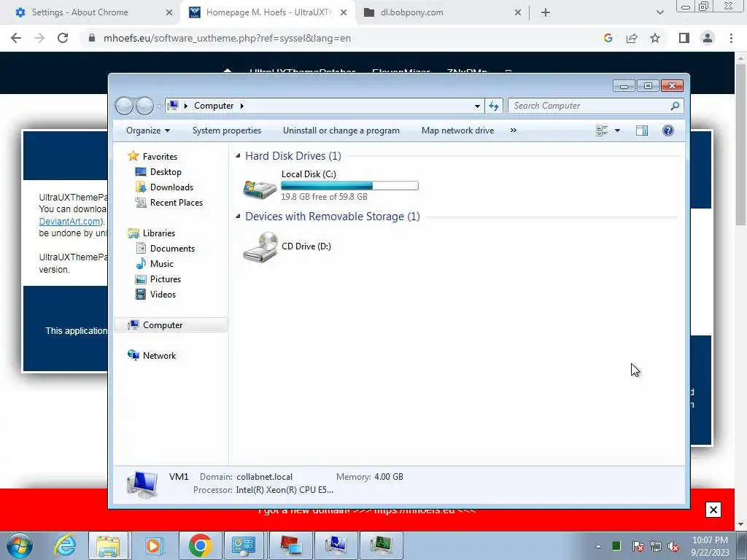747x560 pixels.
Task: Close the red banner with X
Action: (713, 510)
